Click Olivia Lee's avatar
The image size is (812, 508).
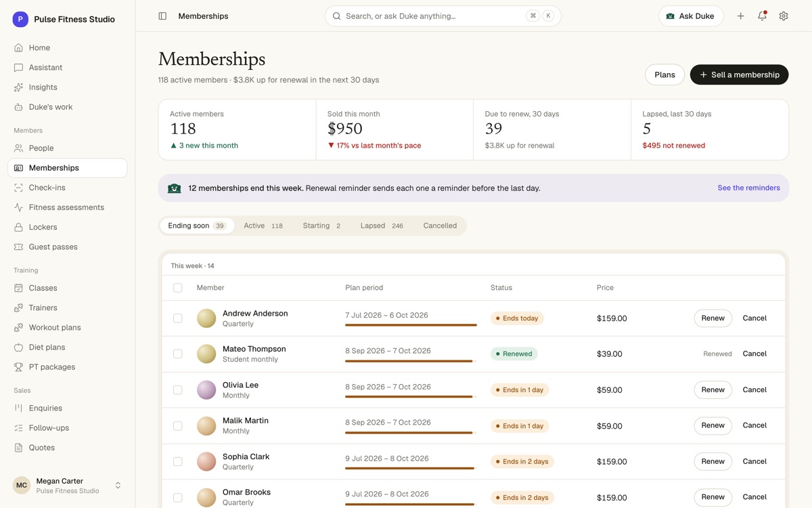(206, 390)
